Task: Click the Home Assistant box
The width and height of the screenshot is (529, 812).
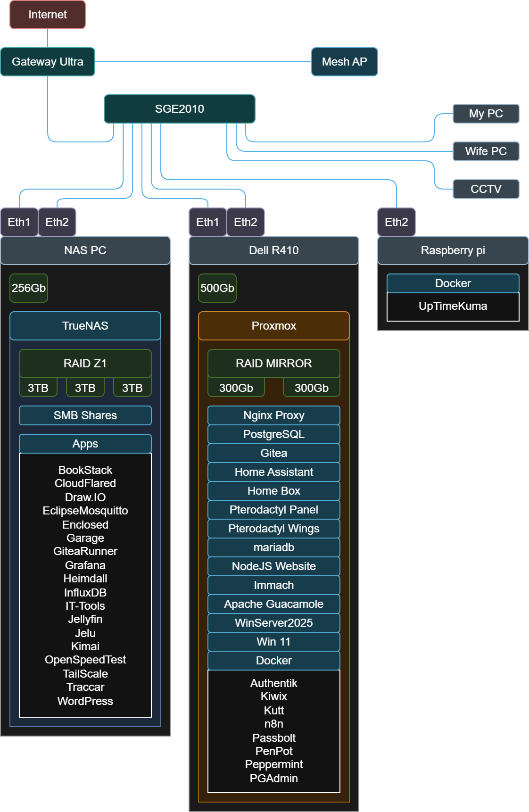Action: click(273, 472)
